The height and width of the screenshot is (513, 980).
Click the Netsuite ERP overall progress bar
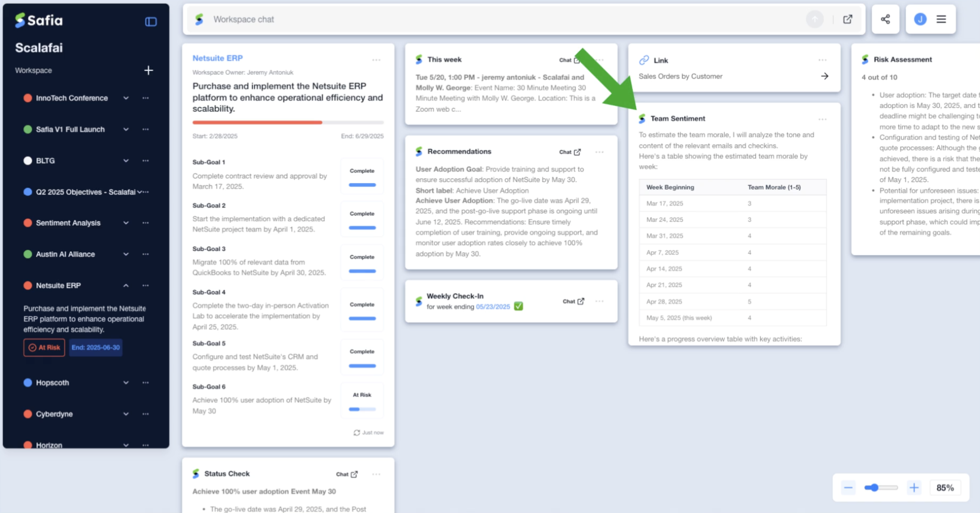tap(288, 122)
